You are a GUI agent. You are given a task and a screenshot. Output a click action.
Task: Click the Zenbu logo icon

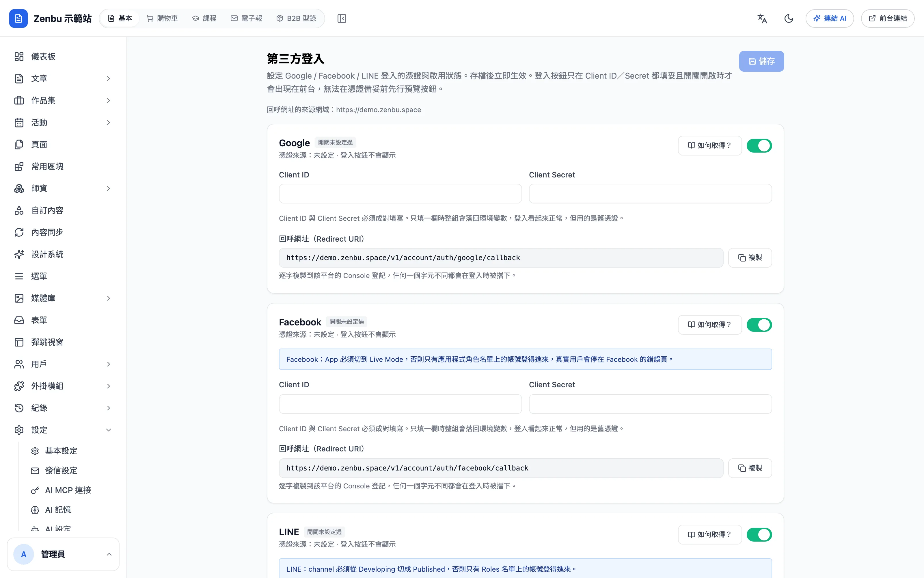click(18, 18)
